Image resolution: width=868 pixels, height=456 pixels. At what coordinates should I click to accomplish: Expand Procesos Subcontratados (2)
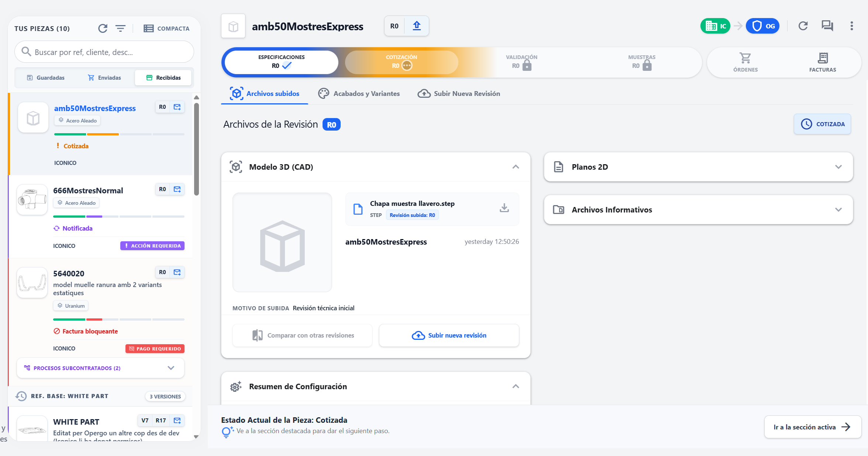[100, 368]
